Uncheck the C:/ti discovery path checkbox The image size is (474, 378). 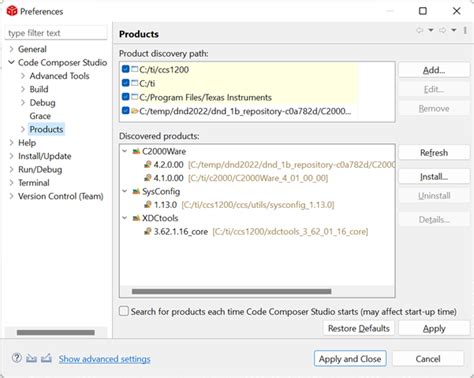126,83
